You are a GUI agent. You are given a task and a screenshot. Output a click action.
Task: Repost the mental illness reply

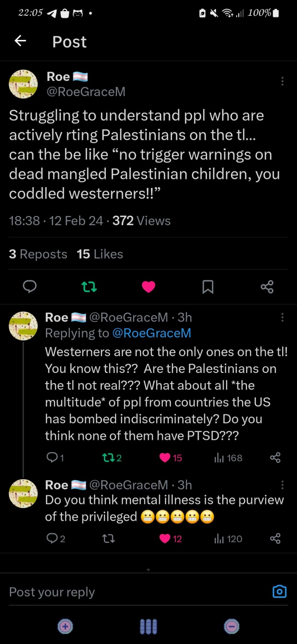coord(108,539)
